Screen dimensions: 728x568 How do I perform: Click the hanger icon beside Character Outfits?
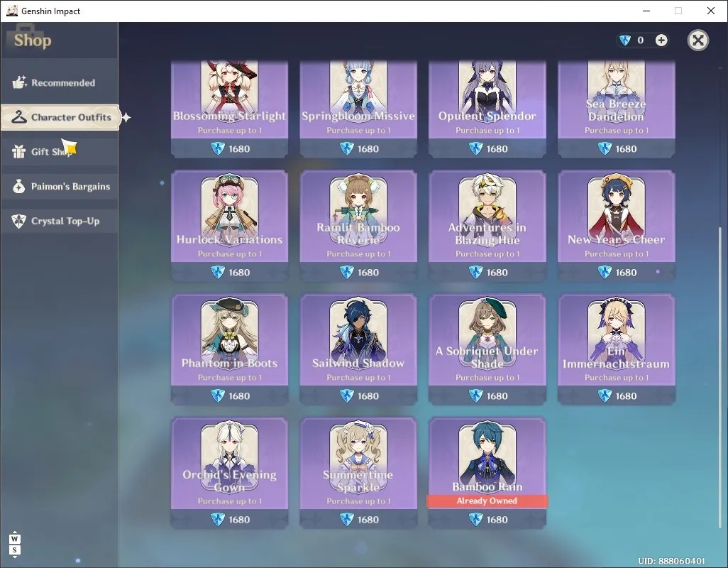pyautogui.click(x=19, y=117)
